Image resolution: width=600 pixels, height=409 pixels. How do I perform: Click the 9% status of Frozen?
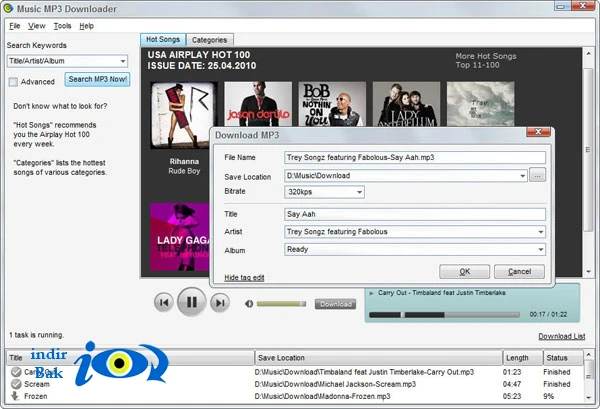pyautogui.click(x=548, y=396)
